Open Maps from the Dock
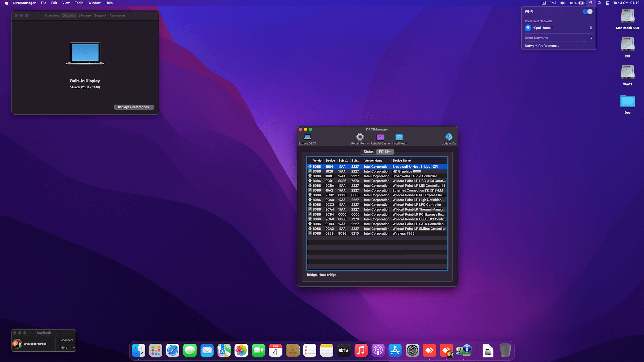This screenshot has height=362, width=644. coord(224,350)
